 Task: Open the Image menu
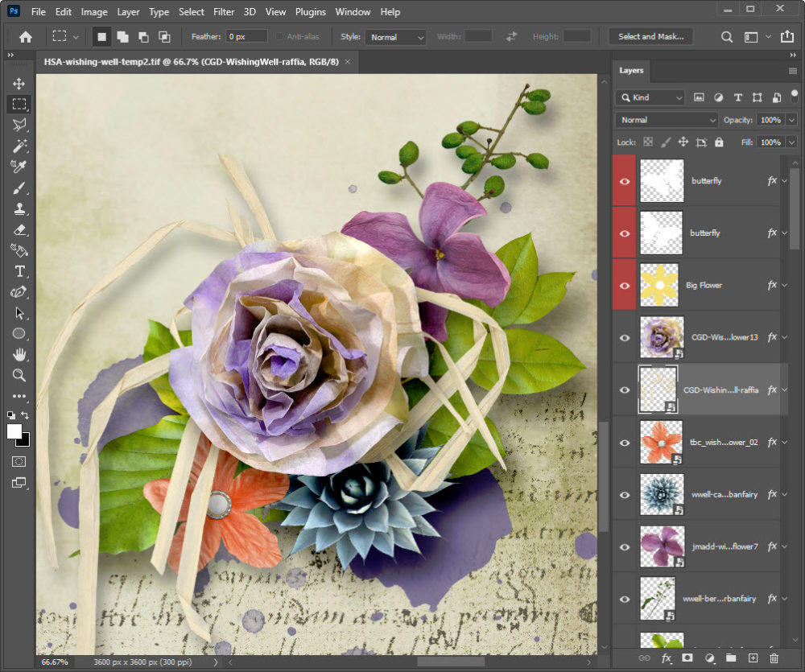[94, 12]
